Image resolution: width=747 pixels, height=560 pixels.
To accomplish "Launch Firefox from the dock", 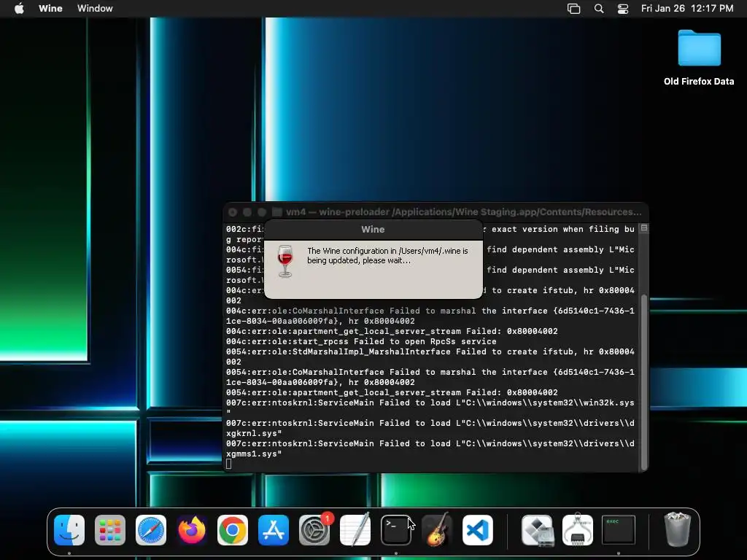I will pos(192,530).
